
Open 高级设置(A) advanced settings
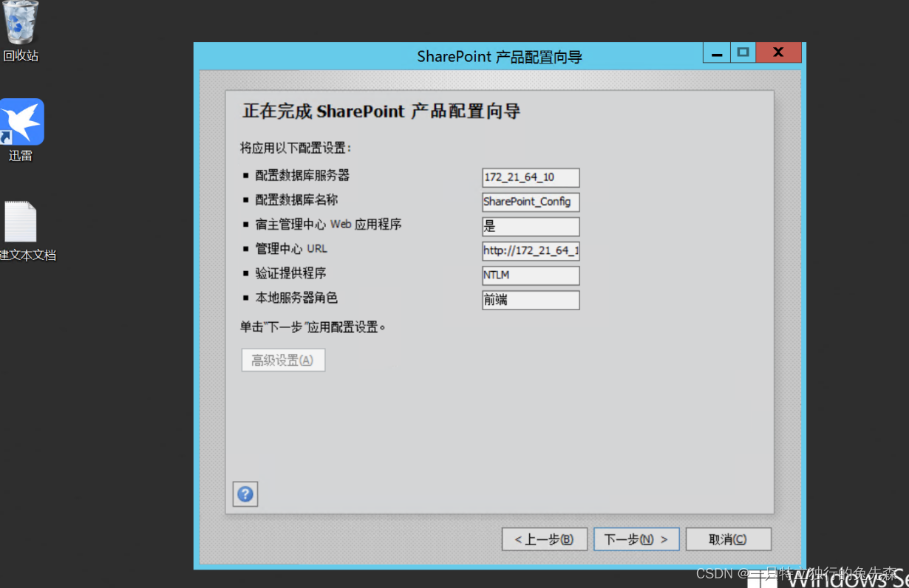[x=283, y=360]
